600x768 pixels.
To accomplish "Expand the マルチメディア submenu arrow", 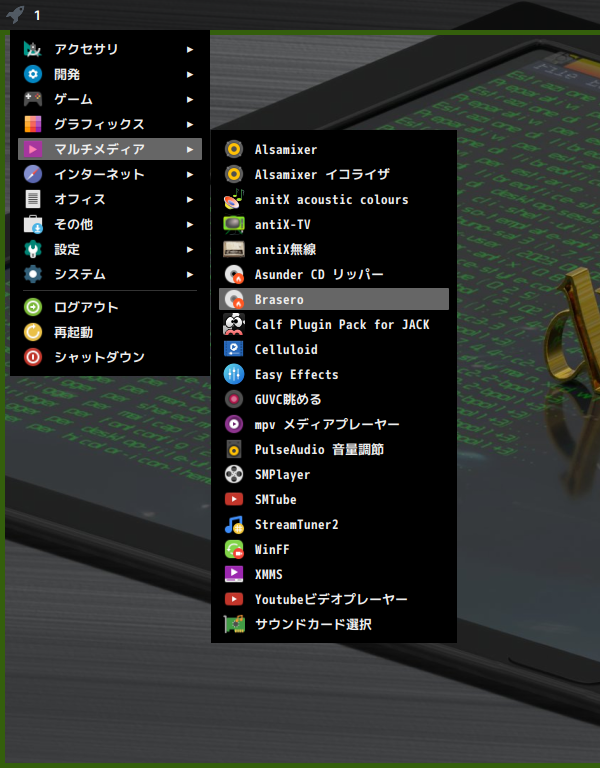I will click(190, 149).
